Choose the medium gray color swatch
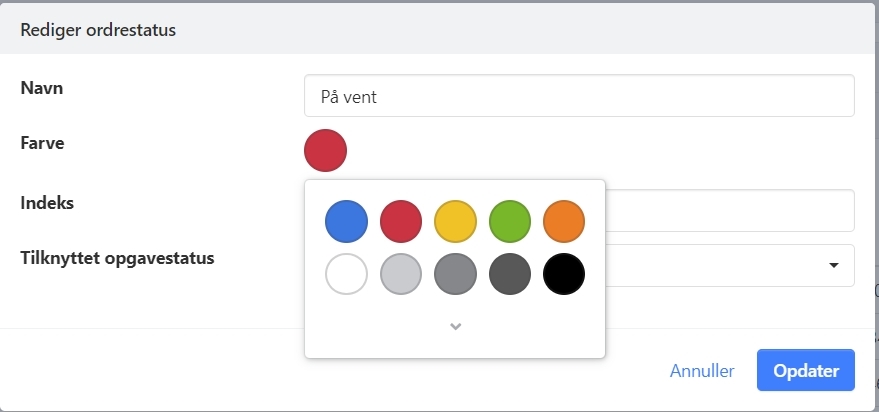 [455, 274]
